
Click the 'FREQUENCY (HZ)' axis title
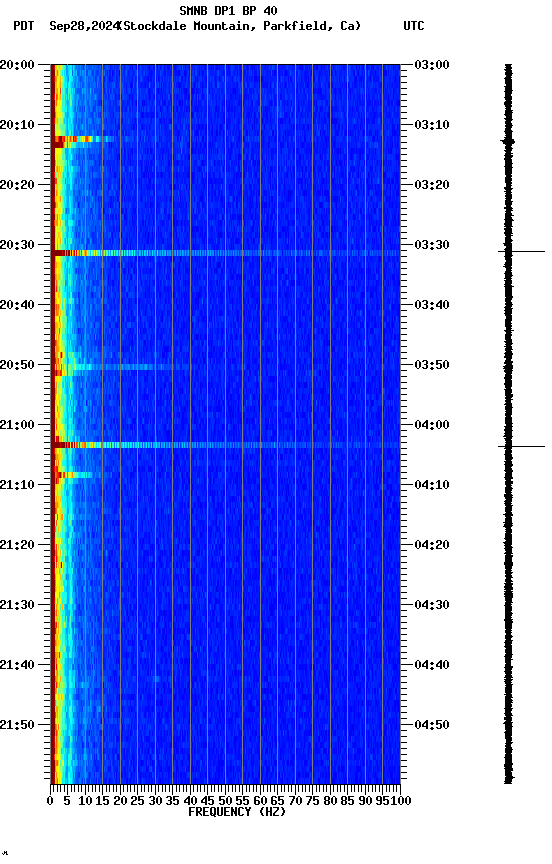(237, 813)
